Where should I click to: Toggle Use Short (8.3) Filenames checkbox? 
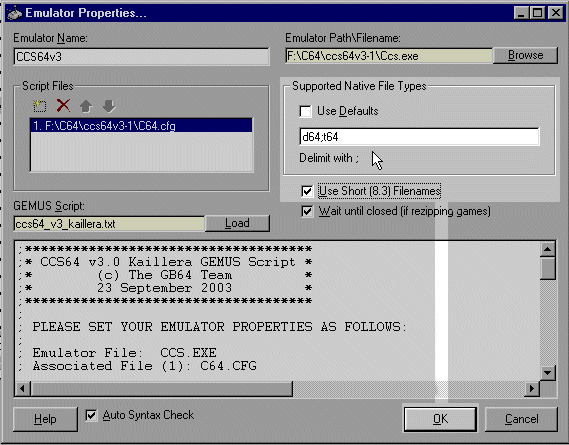(307, 191)
